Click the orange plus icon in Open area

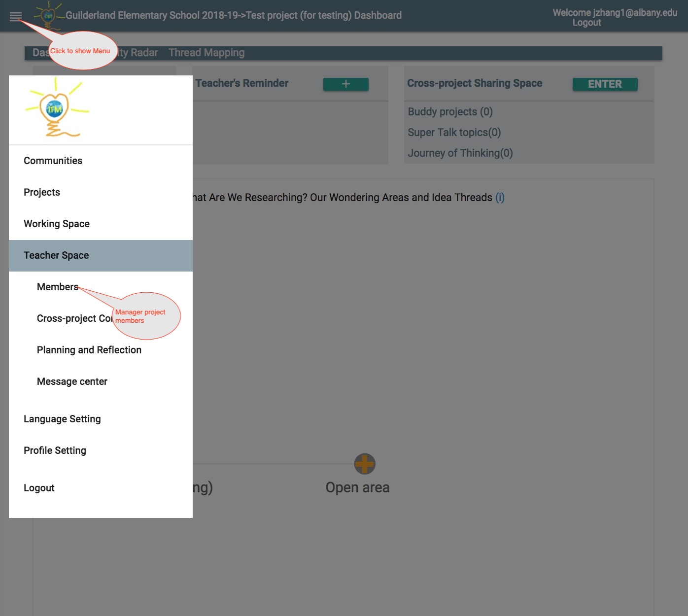[x=365, y=464]
